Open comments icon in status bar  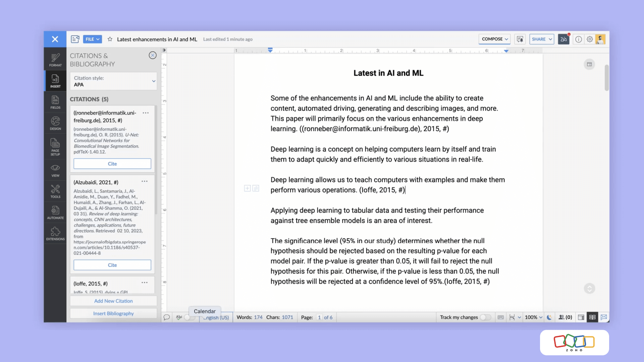(167, 317)
